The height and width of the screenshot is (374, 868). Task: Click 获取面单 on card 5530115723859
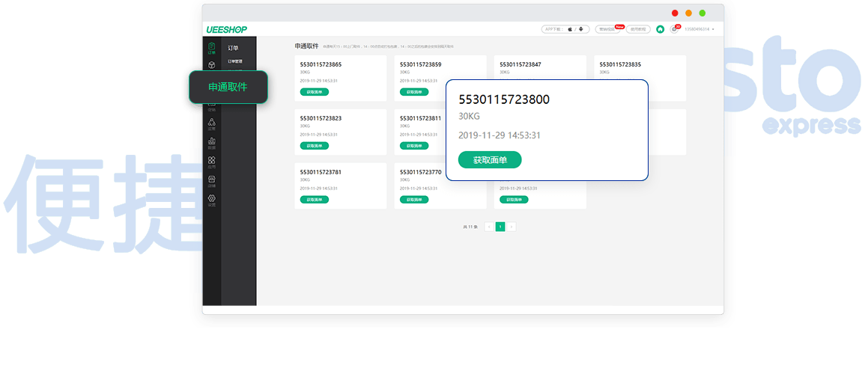tap(414, 92)
